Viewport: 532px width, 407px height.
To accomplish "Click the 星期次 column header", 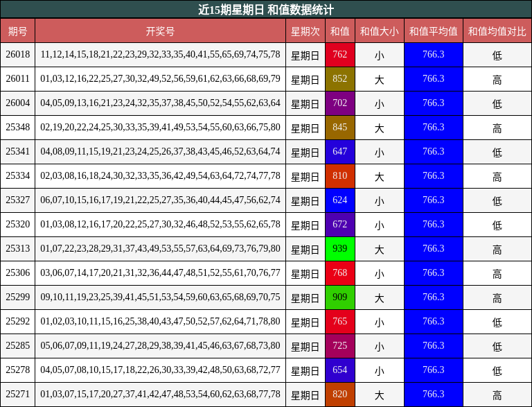I will coord(305,31).
